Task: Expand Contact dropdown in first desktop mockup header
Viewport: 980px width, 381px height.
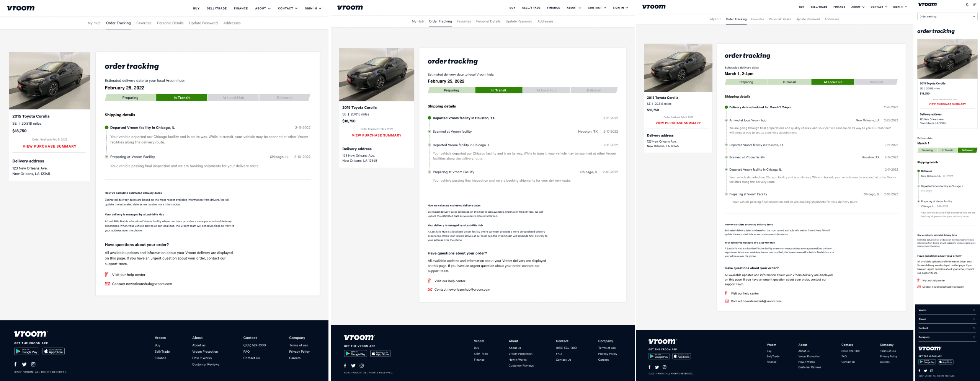Action: [288, 8]
